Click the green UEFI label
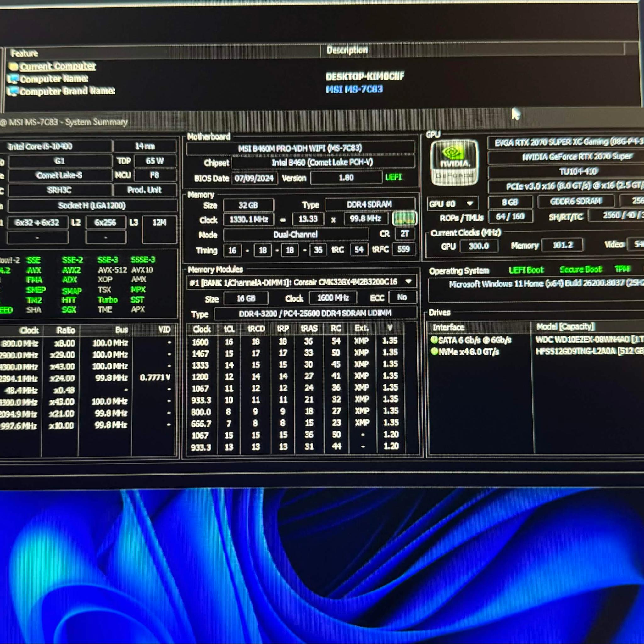This screenshot has width=644, height=644. pos(394,177)
